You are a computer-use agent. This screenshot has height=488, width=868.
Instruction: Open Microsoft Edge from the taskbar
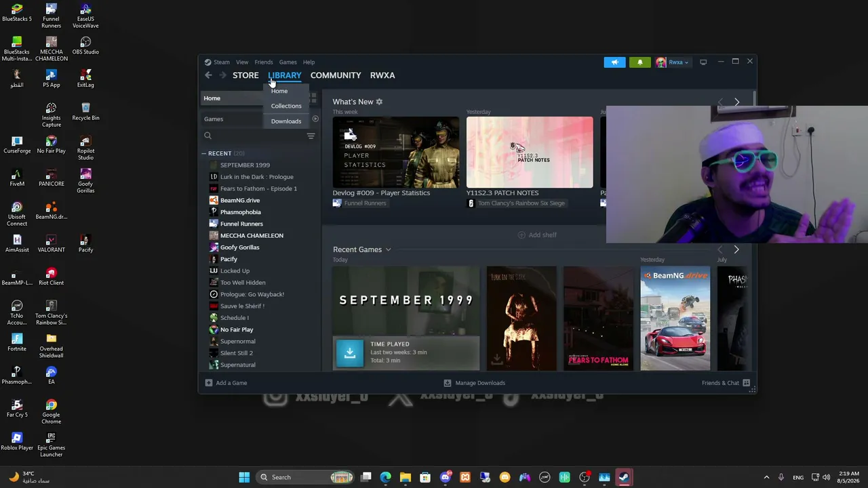(x=386, y=477)
